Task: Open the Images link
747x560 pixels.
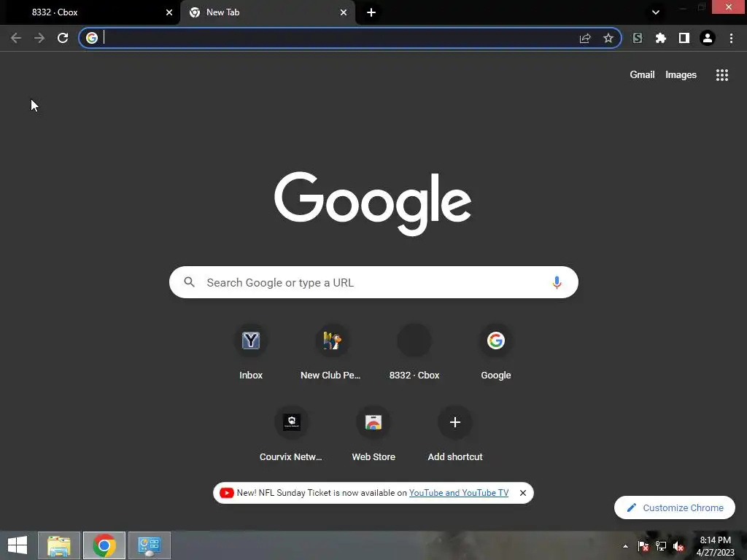Action: [681, 75]
